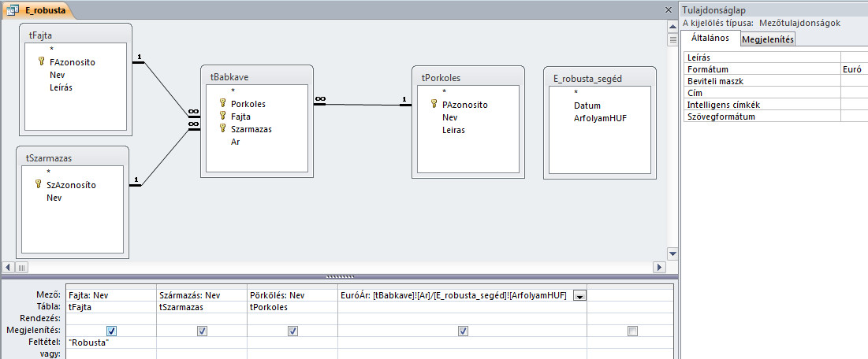Toggle the Megjelenítés checkbox in the EuróÁr column

point(462,331)
